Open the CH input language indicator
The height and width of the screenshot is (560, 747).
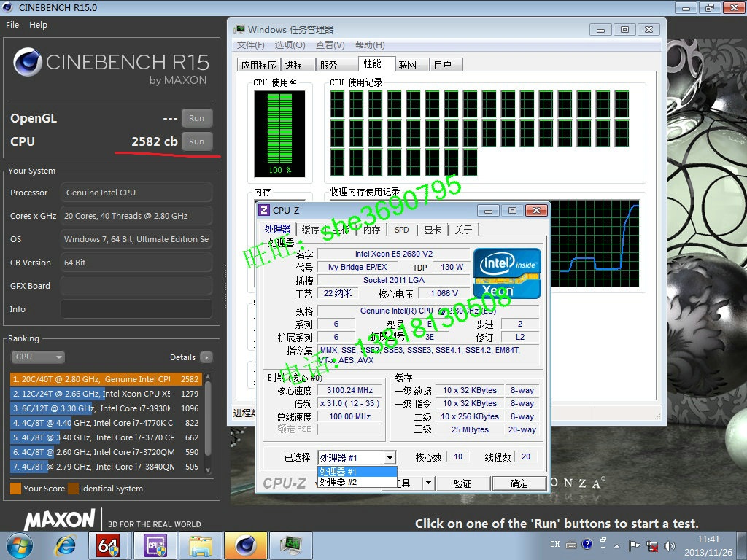[x=555, y=544]
